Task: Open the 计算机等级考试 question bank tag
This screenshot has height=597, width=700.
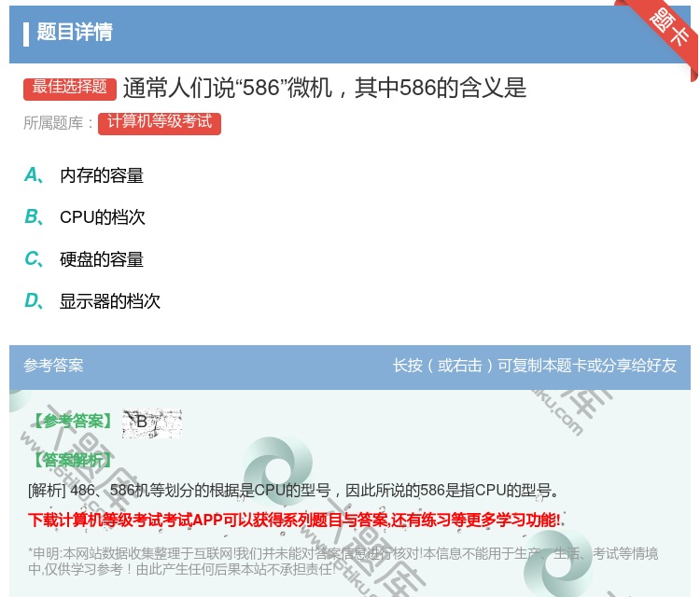Action: pyautogui.click(x=160, y=123)
